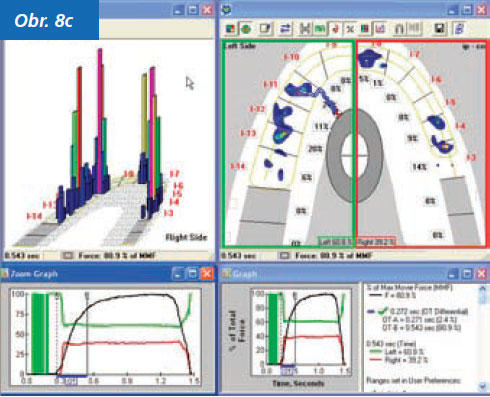The image size is (490, 397).
Task: Select the B marker line in the Graph window
Action: [x=295, y=328]
